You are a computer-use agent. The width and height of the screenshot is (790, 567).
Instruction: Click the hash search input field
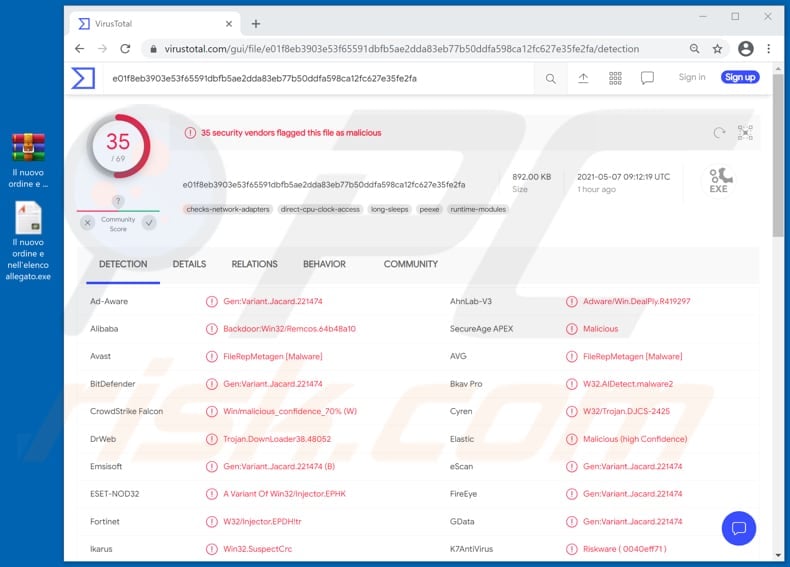tap(317, 79)
